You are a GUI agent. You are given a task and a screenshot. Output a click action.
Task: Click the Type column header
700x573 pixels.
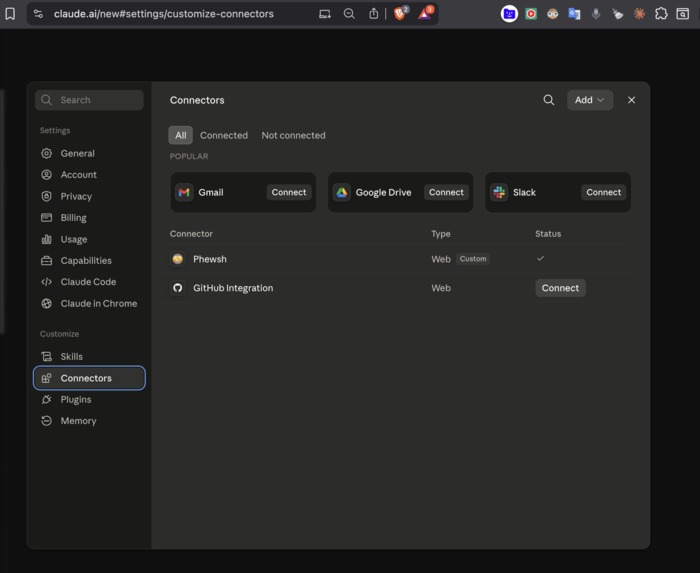[441, 234]
